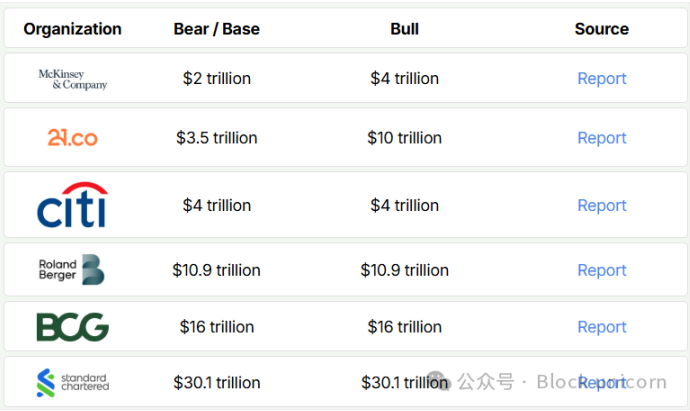The width and height of the screenshot is (690, 411).
Task: Click the WeChat watermark icon
Action: 438,381
